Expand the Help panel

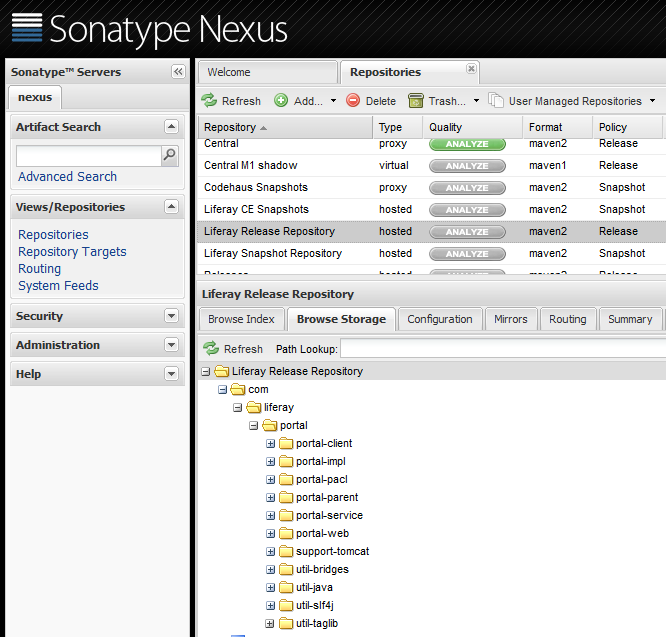(x=171, y=374)
